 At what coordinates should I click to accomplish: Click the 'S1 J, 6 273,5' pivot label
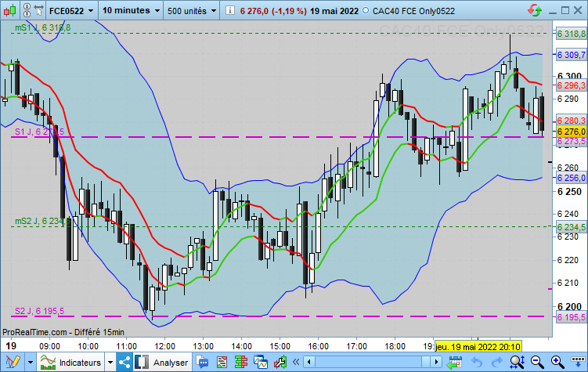tap(39, 132)
